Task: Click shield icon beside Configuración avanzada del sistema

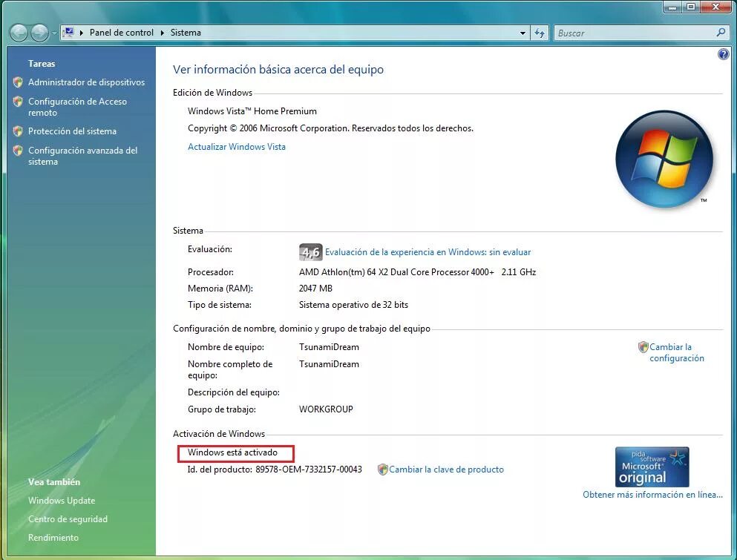Action: [18, 151]
